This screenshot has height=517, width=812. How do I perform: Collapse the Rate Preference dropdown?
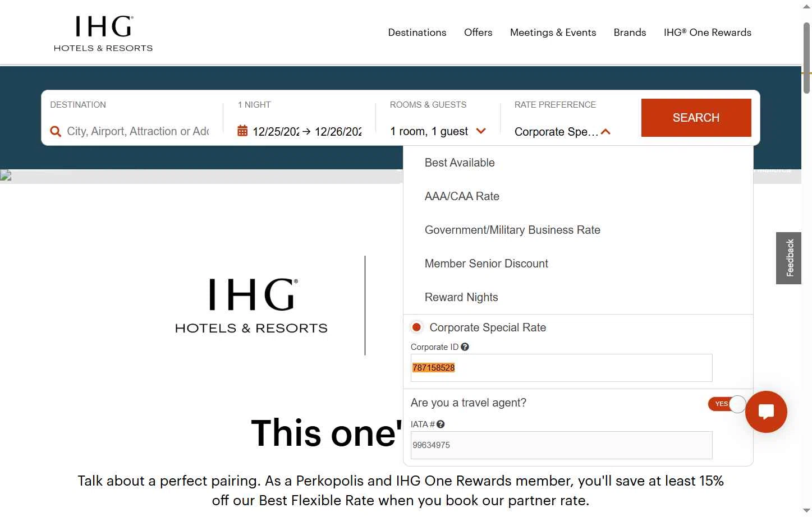(605, 132)
